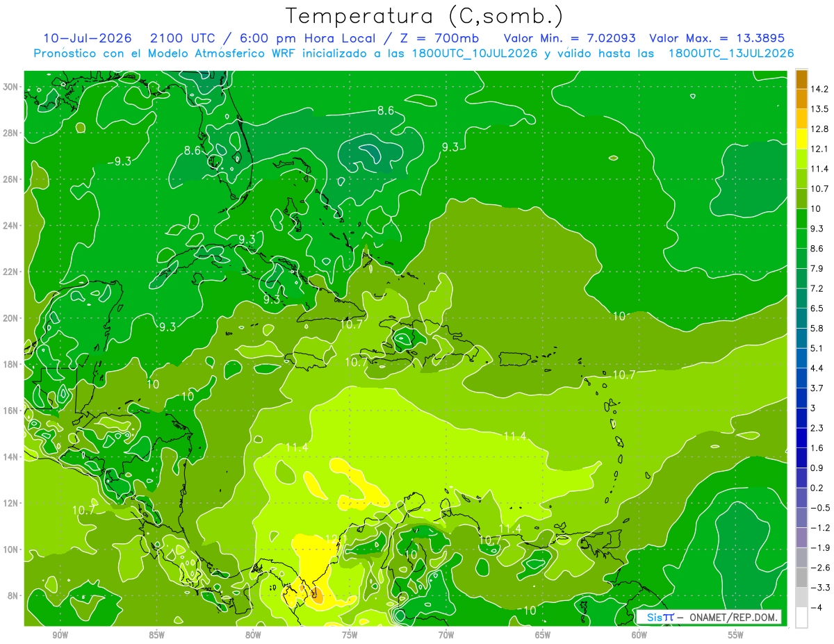834x644 pixels.
Task: Click the '24N' latitude axis label
Action: click(x=12, y=225)
